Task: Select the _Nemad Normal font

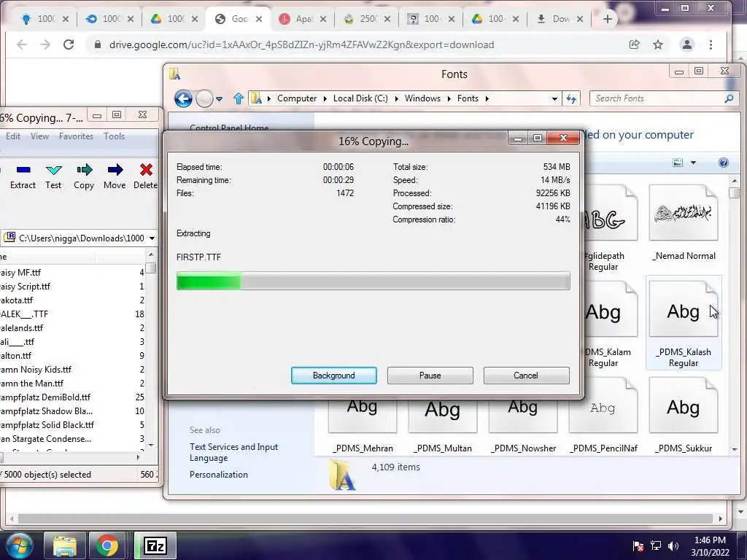Action: click(x=684, y=224)
